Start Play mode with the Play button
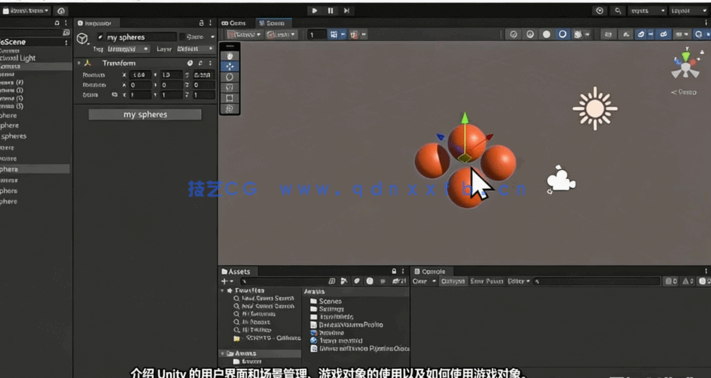This screenshot has width=711, height=378. [x=314, y=10]
